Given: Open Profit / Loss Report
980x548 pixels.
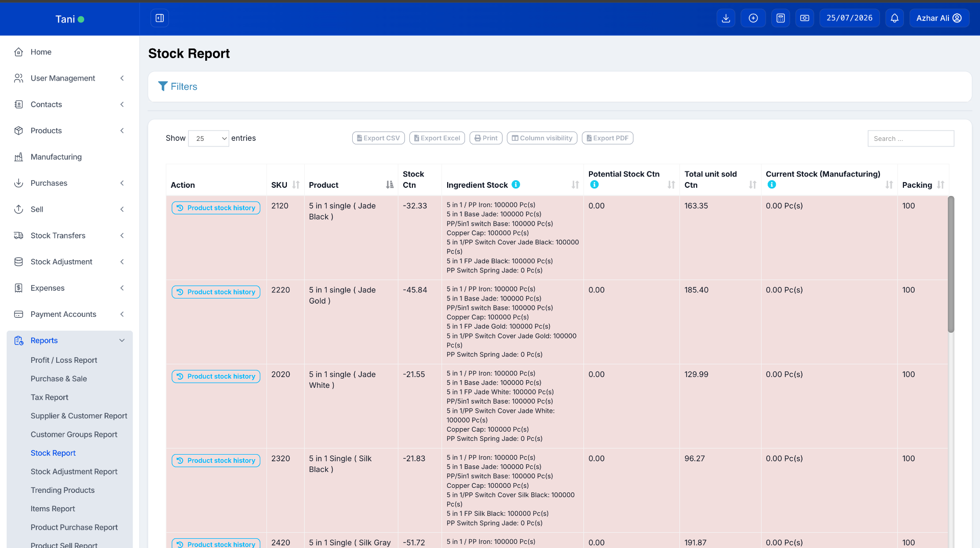Looking at the screenshot, I should click(x=64, y=360).
